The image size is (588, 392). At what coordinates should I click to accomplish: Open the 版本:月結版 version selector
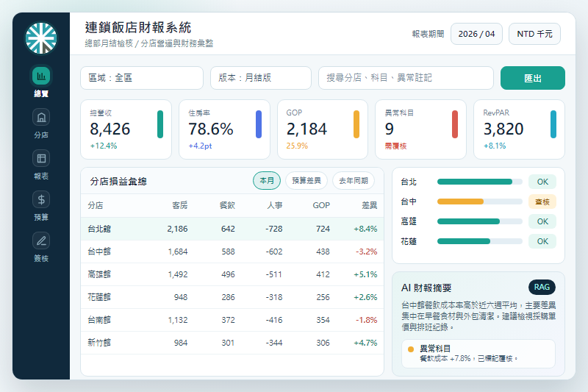[x=261, y=78]
